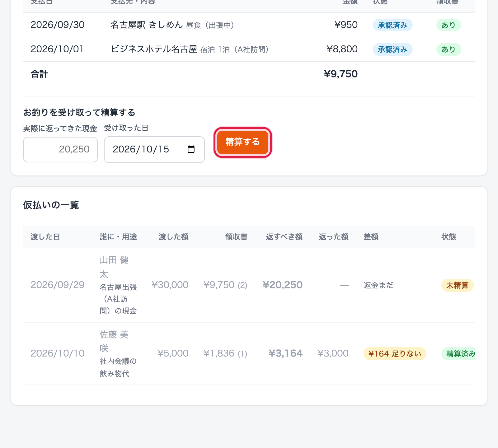Screen dimensions: 498x448
Task: Click the お釣りを受け取って精算する heading
Action: click(x=79, y=113)
